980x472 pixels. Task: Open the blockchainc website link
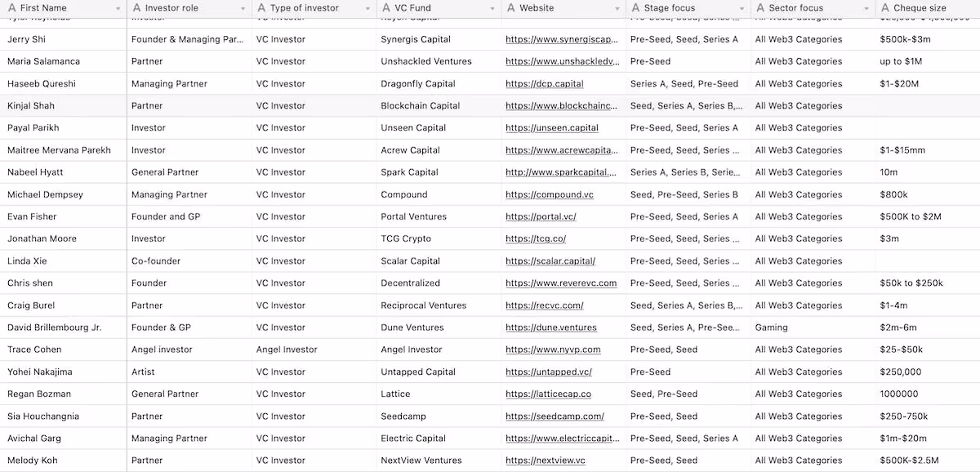tap(561, 105)
